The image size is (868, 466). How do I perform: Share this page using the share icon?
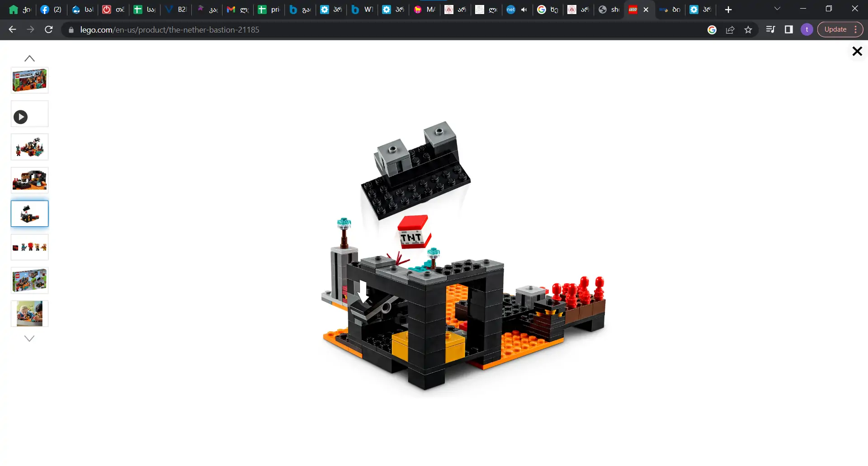[x=730, y=30]
